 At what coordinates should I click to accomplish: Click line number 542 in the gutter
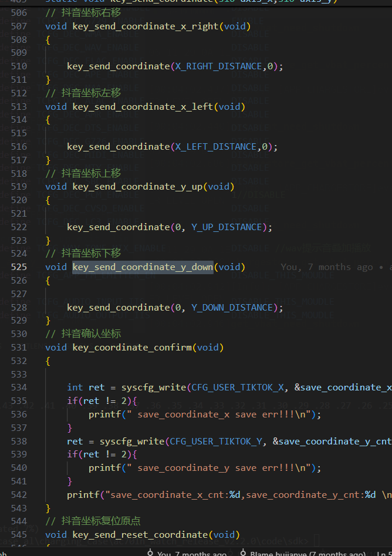19,495
